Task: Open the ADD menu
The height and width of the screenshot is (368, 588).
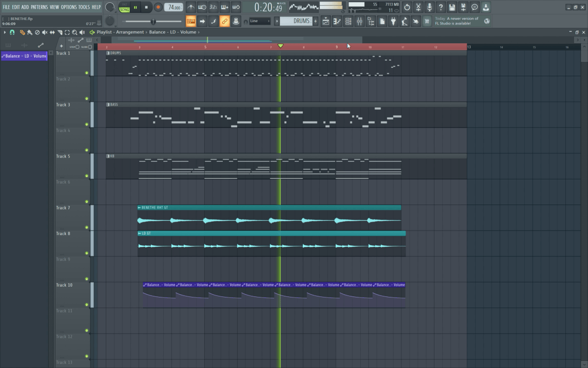Action: pyautogui.click(x=25, y=7)
